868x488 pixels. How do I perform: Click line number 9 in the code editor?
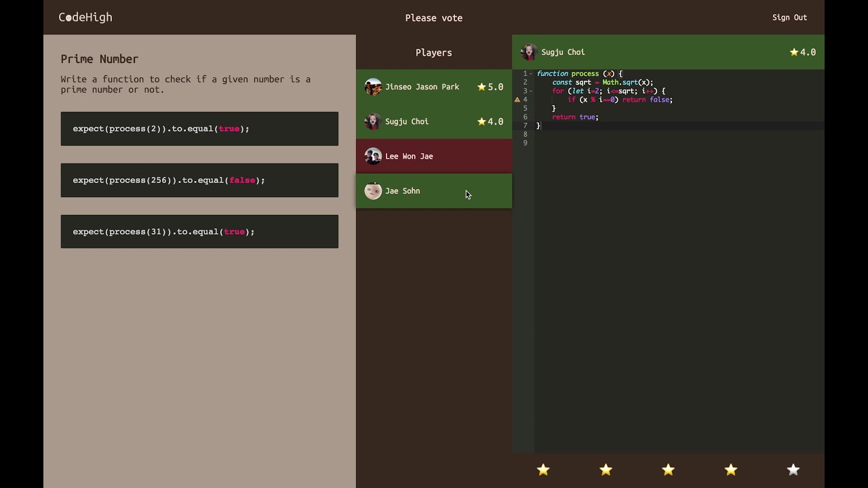(x=525, y=142)
